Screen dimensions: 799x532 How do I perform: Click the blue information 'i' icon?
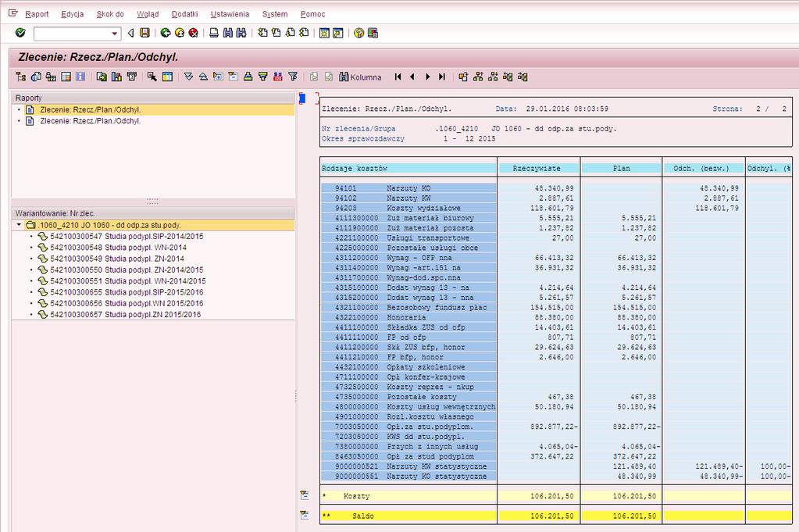coord(80,77)
